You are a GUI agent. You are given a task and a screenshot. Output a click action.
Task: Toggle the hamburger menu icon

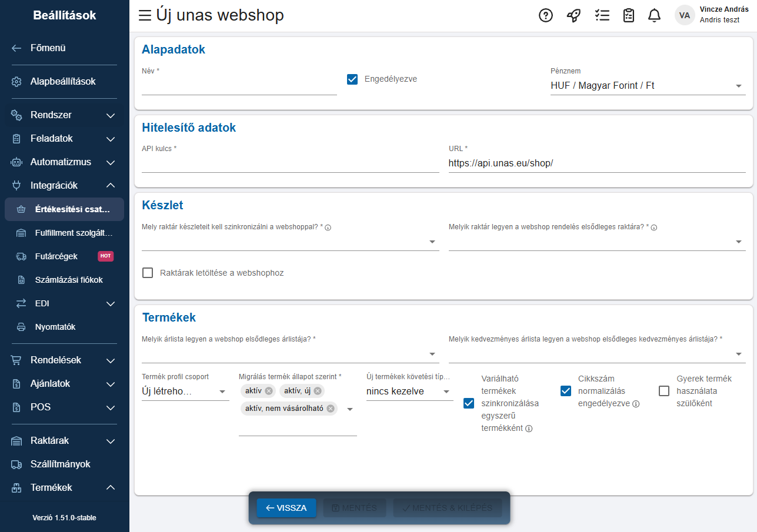point(145,16)
